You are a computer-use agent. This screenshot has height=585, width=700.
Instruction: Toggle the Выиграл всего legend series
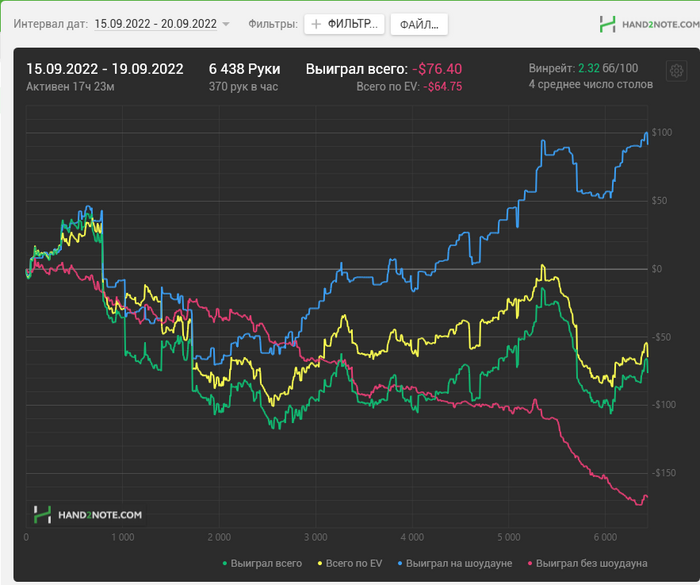262,564
